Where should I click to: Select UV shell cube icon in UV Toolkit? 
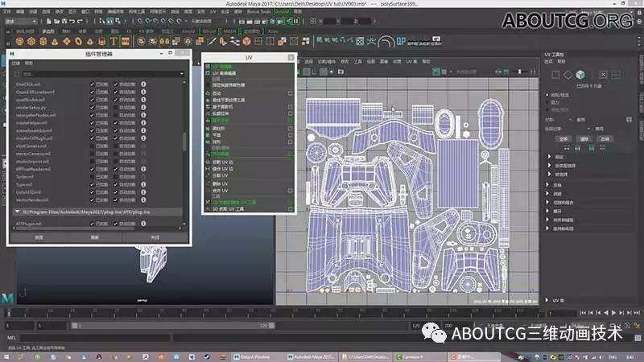580,75
